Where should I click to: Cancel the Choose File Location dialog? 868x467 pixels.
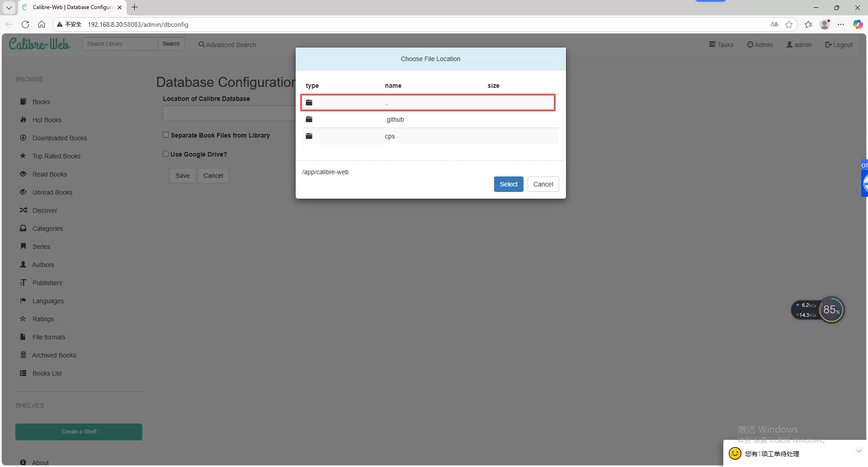[x=543, y=184]
